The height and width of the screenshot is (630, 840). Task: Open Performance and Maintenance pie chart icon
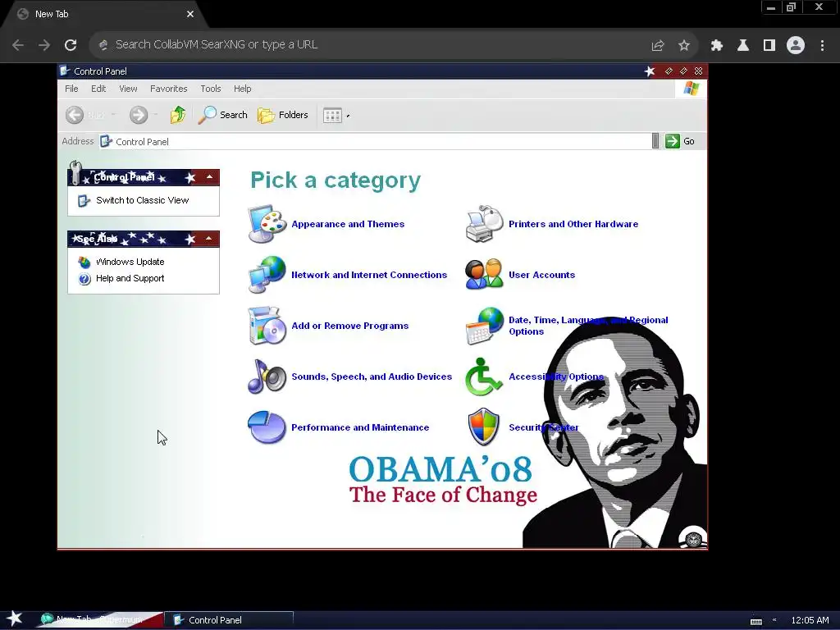pyautogui.click(x=267, y=427)
